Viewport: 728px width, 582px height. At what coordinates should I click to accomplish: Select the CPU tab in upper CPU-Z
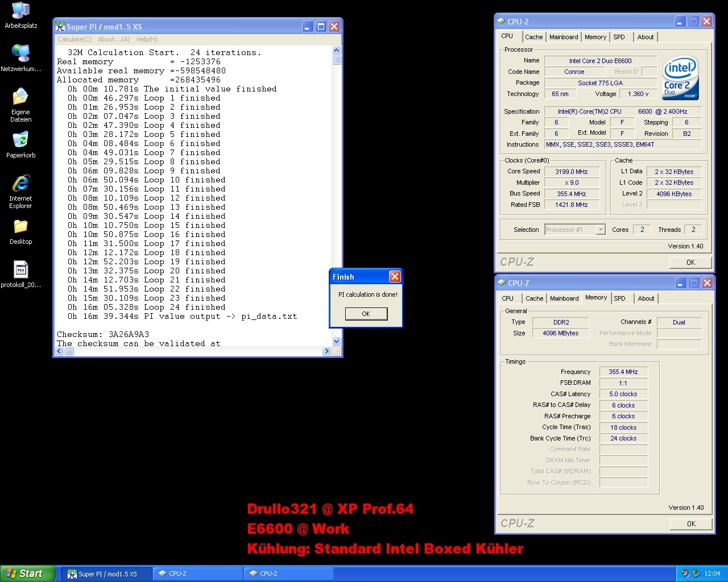point(507,36)
